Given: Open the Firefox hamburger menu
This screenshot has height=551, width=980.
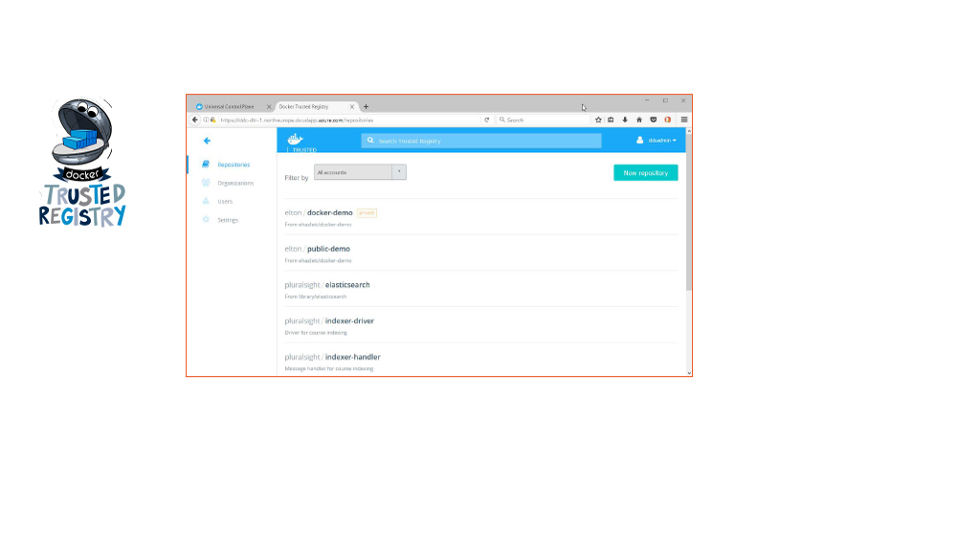Looking at the screenshot, I should coord(684,120).
